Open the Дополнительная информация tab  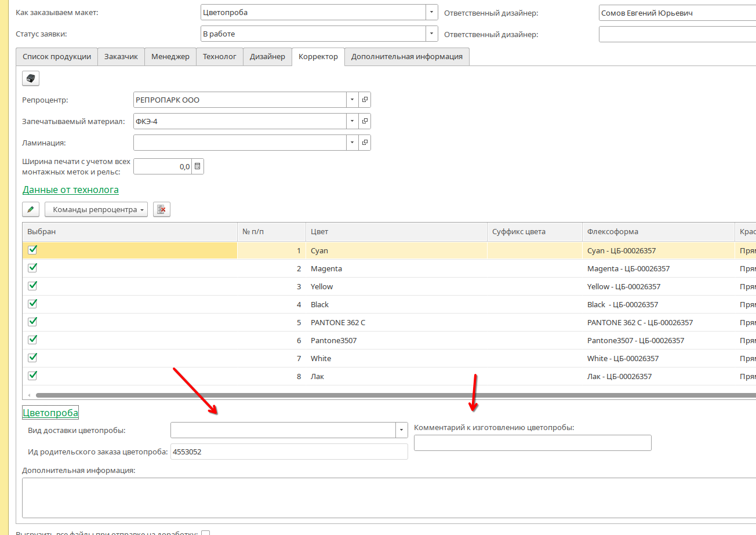406,56
